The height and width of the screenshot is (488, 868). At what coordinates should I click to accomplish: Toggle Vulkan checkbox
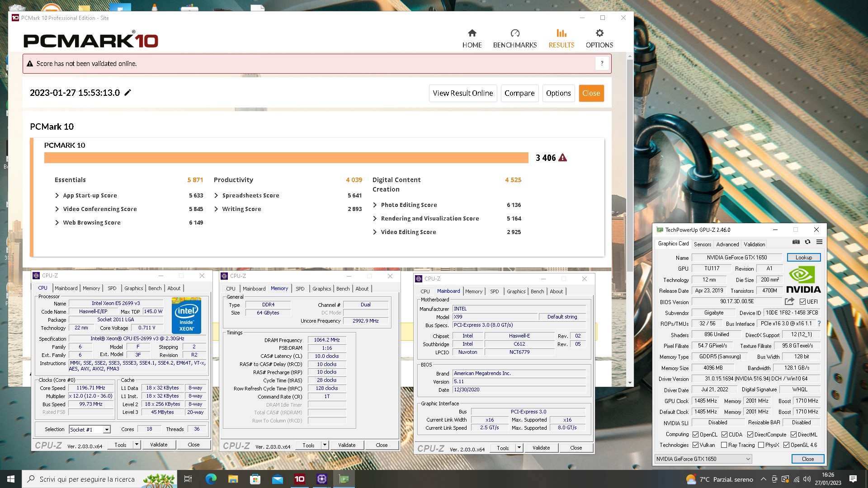(696, 445)
